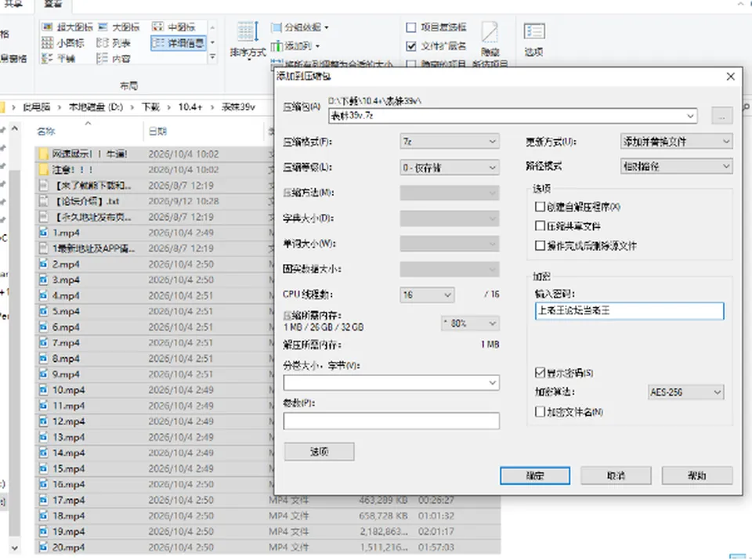Image resolution: width=752 pixels, height=560 pixels.
Task: Open the 路径模式 dropdown
Action: 676,166
